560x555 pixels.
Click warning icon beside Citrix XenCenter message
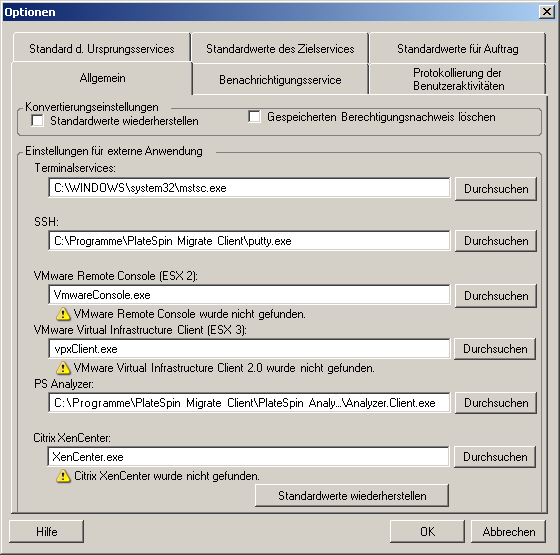(x=63, y=476)
